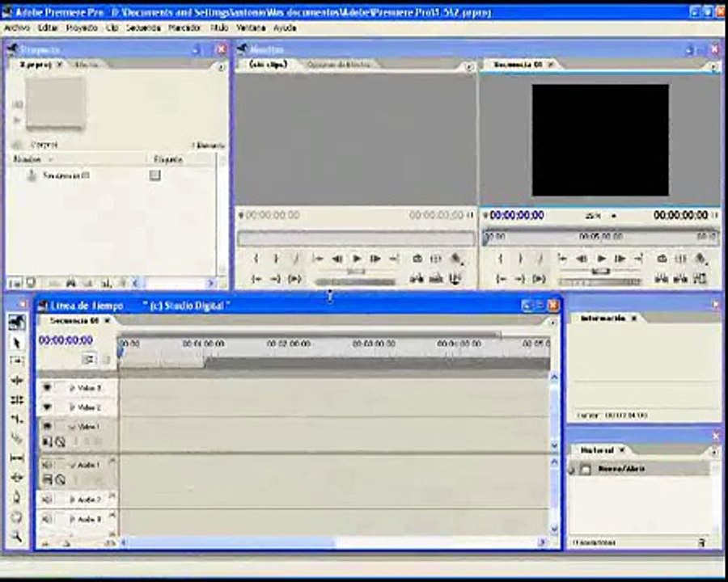This screenshot has height=582, width=728.
Task: Expand the Audio 3 track
Action: click(72, 519)
